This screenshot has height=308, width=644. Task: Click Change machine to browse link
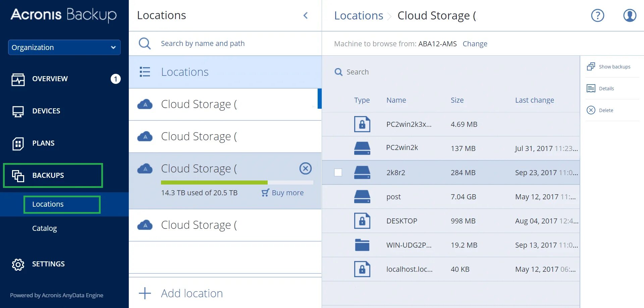click(x=475, y=44)
